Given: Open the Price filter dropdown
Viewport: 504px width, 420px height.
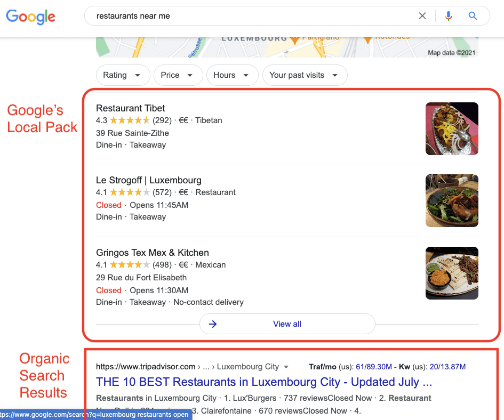Looking at the screenshot, I should point(178,75).
